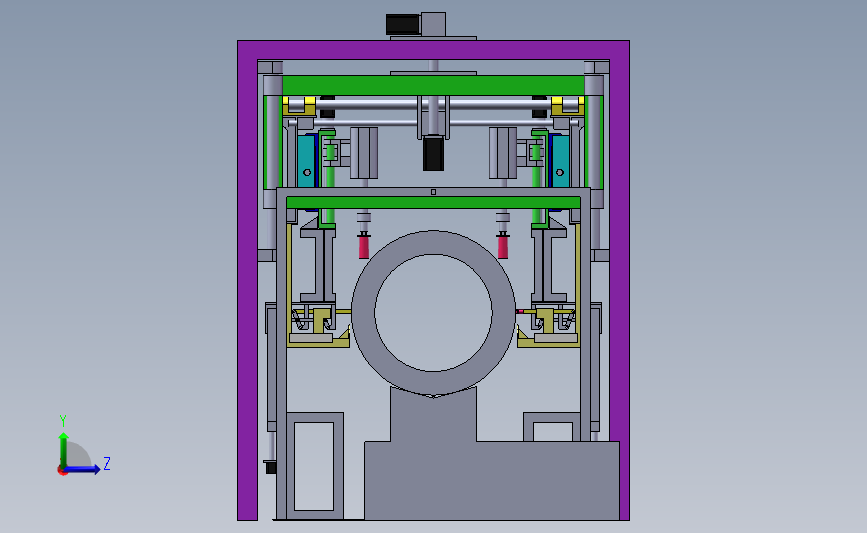Select the purple outer gantry frame
This screenshot has height=533, width=867.
pos(434,50)
